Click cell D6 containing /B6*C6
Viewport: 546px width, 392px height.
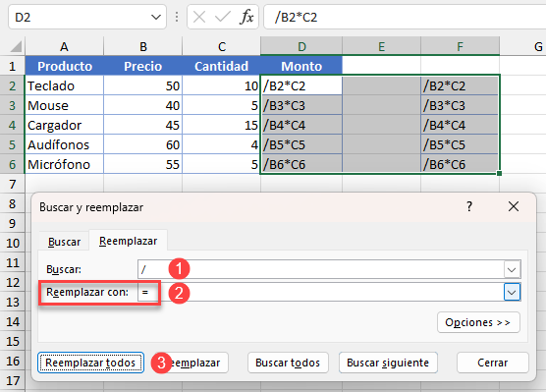click(301, 164)
